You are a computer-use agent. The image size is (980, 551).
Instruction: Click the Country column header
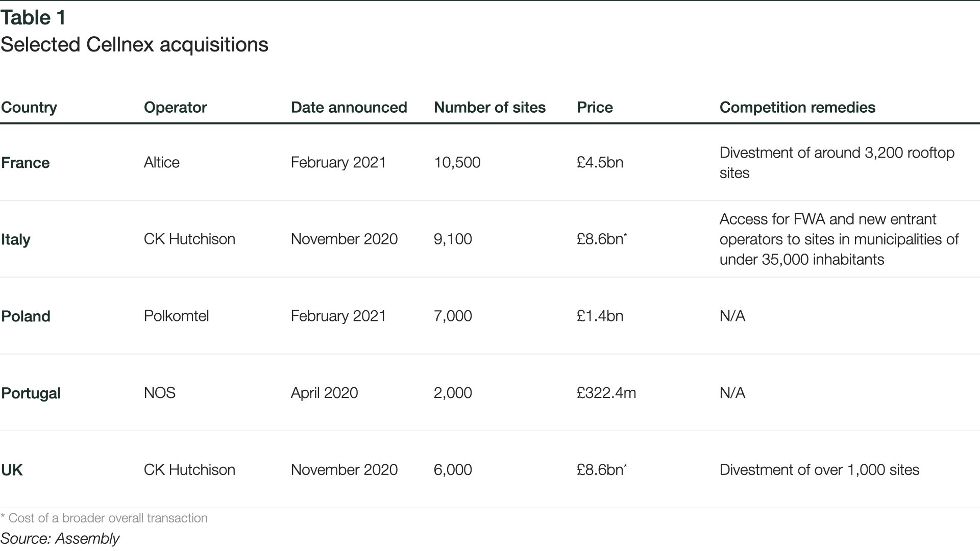point(29,108)
